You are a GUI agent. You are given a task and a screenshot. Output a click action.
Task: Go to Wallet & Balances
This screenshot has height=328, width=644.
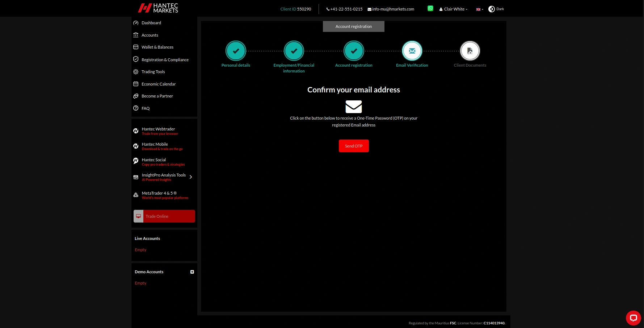tap(157, 47)
